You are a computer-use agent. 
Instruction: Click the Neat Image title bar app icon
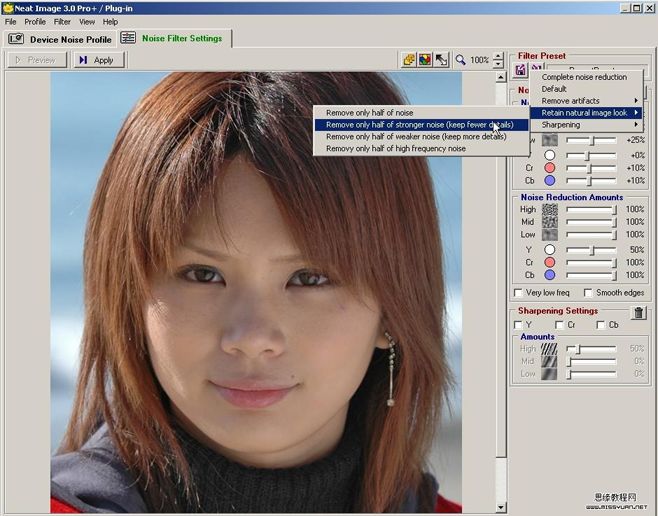point(7,8)
